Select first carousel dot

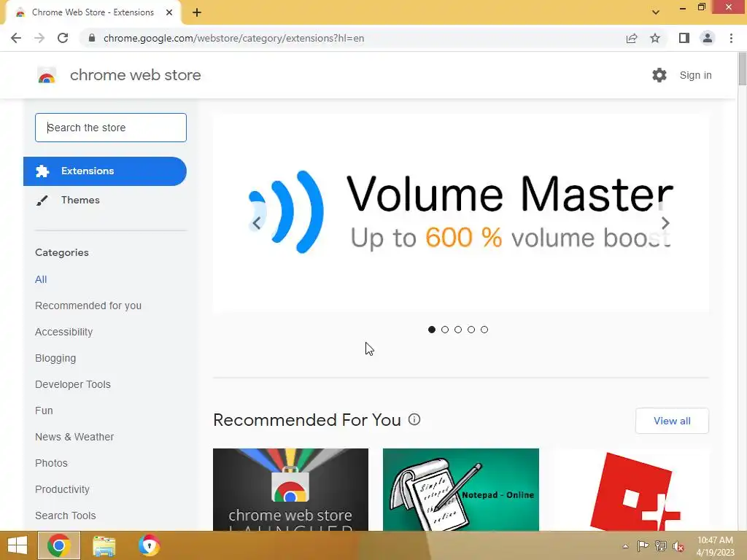(x=432, y=330)
